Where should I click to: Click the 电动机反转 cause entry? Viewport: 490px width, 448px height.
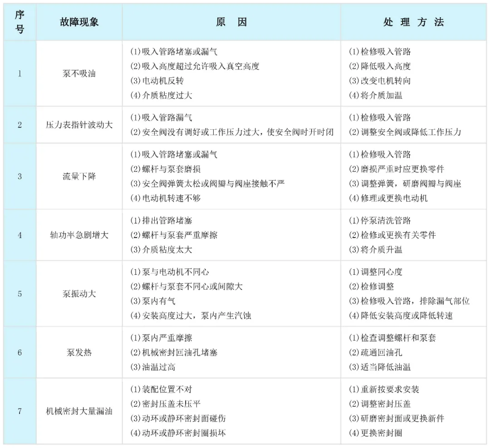click(x=159, y=81)
